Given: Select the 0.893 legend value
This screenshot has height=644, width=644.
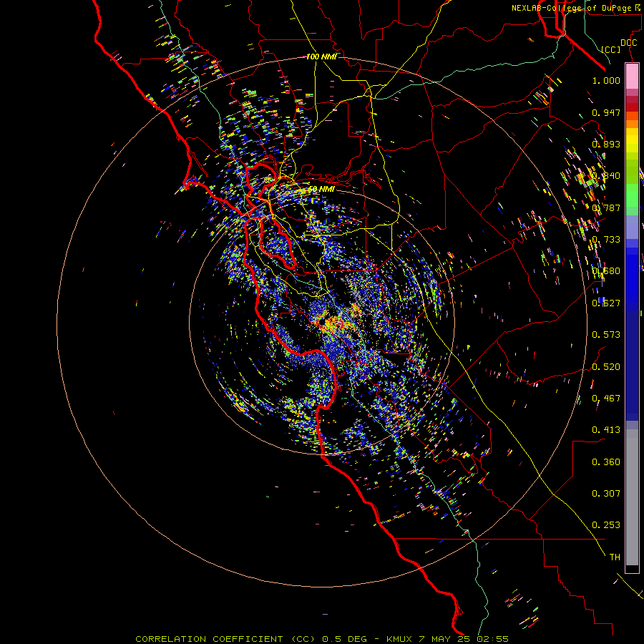Looking at the screenshot, I should click(606, 144).
